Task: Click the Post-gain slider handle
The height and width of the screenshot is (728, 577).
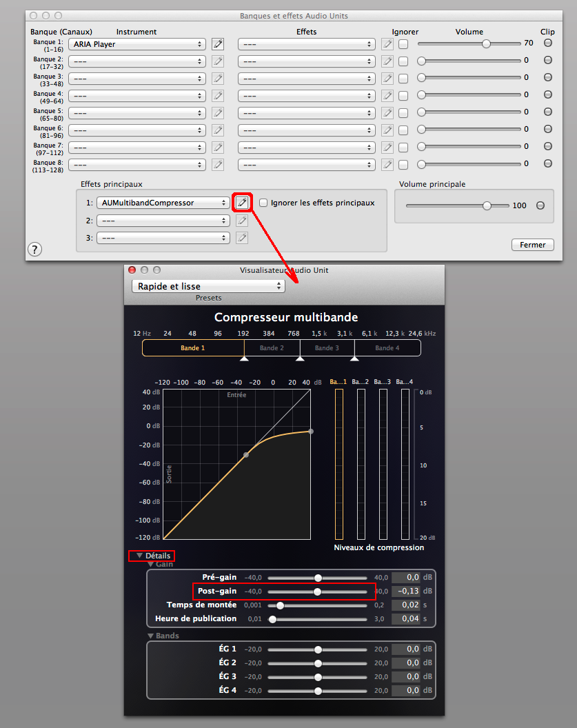Action: [x=318, y=591]
